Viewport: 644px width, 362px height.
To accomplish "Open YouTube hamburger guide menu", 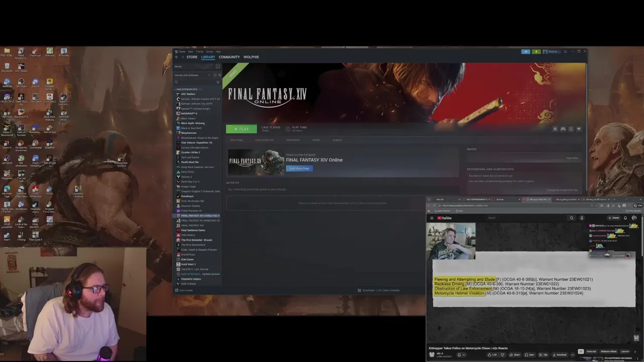I will pos(432,218).
